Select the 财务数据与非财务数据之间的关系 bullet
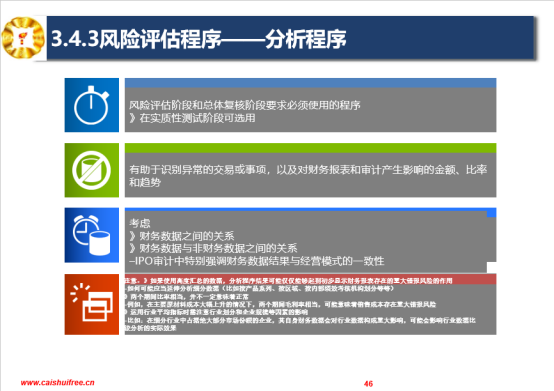The image size is (554, 391). click(x=213, y=248)
